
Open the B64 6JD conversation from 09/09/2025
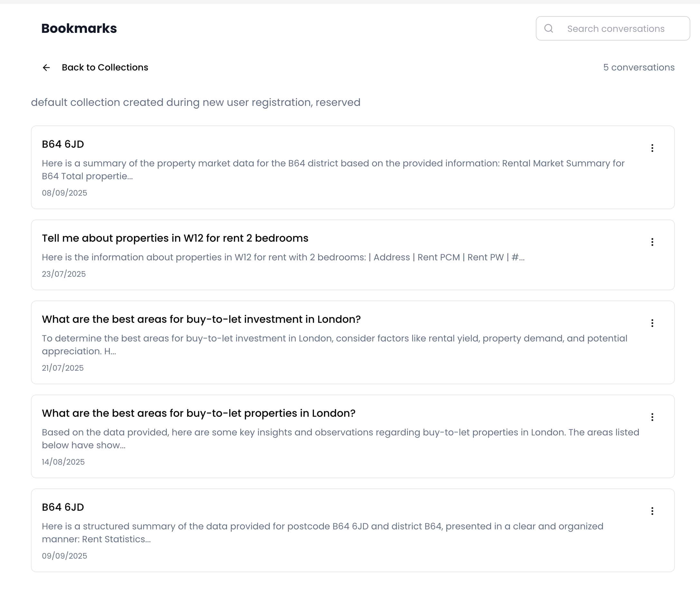point(63,507)
